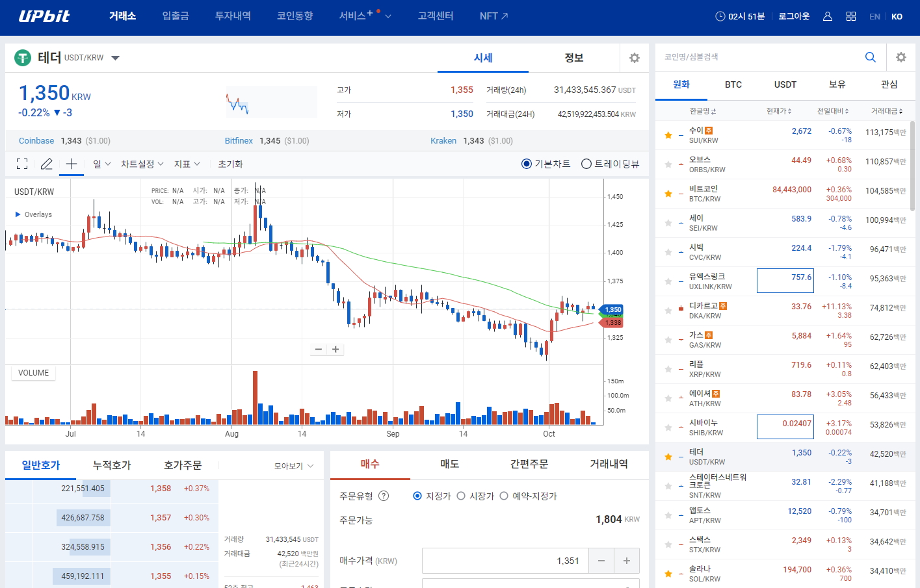Image resolution: width=920 pixels, height=588 pixels.
Task: Toggle favorite star for 테더 USDT
Action: coord(668,457)
